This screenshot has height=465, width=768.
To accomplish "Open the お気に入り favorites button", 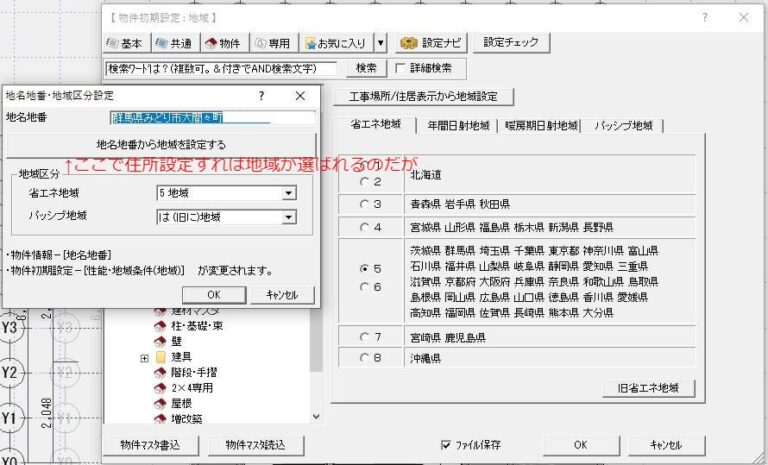I will tap(336, 43).
